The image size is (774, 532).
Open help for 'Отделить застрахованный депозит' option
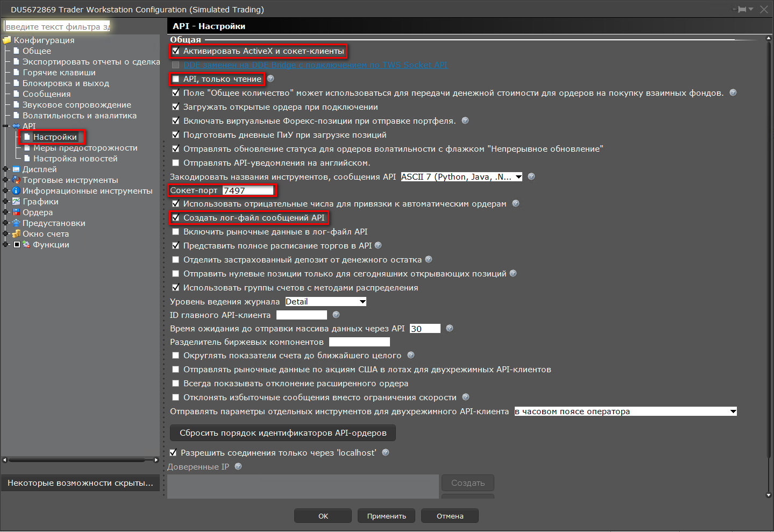click(429, 259)
